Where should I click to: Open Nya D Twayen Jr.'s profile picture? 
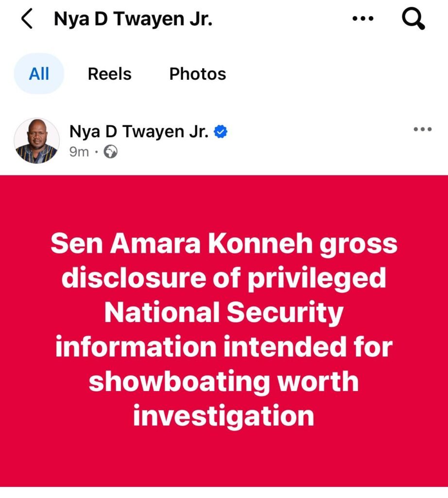36,141
